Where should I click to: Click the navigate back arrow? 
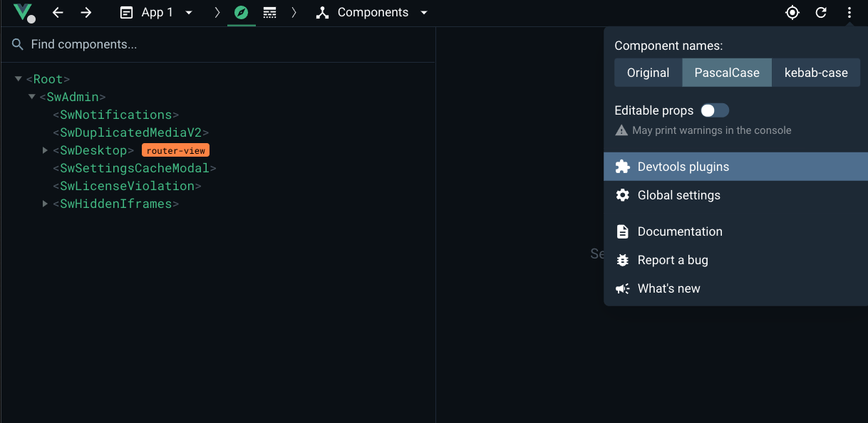coord(58,12)
